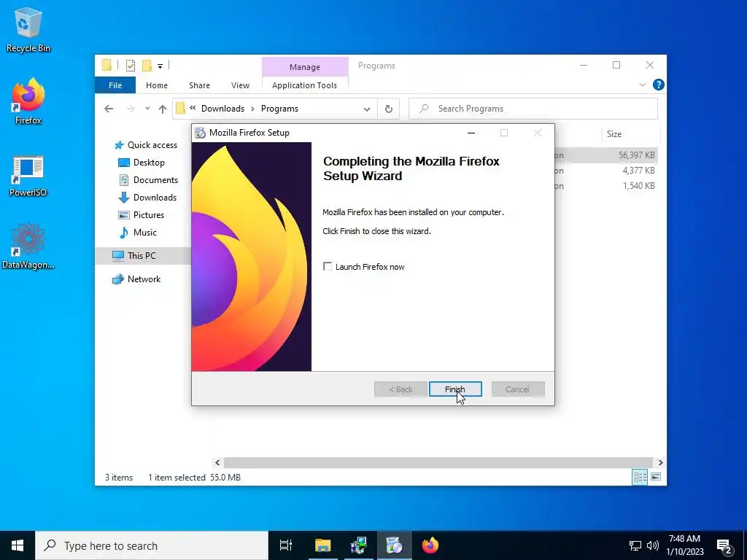Viewport: 747px width, 560px height.
Task: Open the Windows Start menu
Action: (18, 545)
